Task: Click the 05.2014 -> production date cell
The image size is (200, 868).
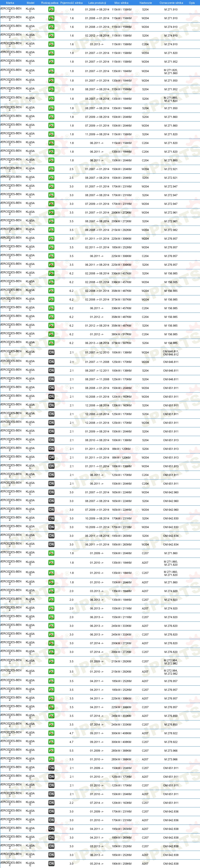Action: (x=97, y=864)
